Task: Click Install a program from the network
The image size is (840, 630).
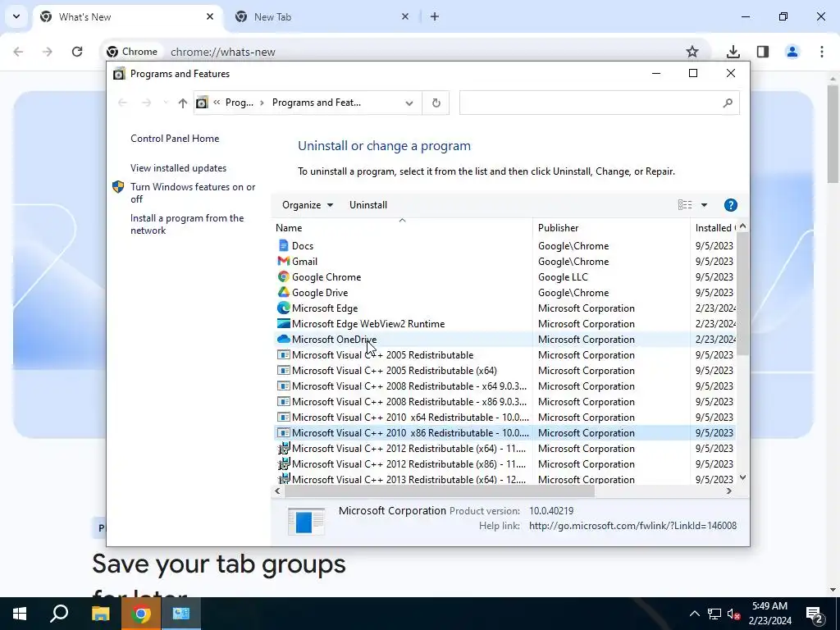Action: (187, 224)
